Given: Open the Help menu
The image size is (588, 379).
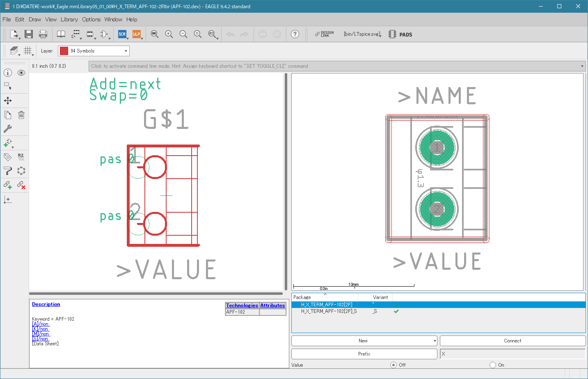Looking at the screenshot, I should click(x=132, y=19).
